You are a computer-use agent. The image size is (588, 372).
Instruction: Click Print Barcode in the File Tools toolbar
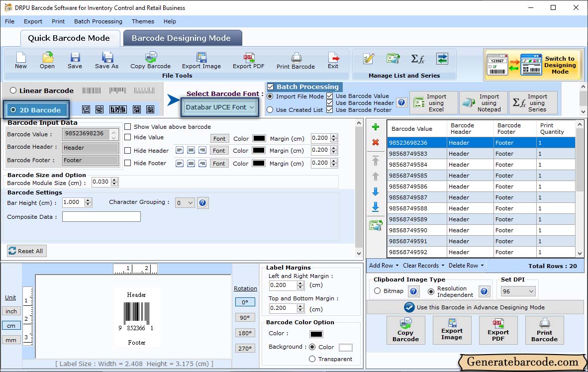295,61
